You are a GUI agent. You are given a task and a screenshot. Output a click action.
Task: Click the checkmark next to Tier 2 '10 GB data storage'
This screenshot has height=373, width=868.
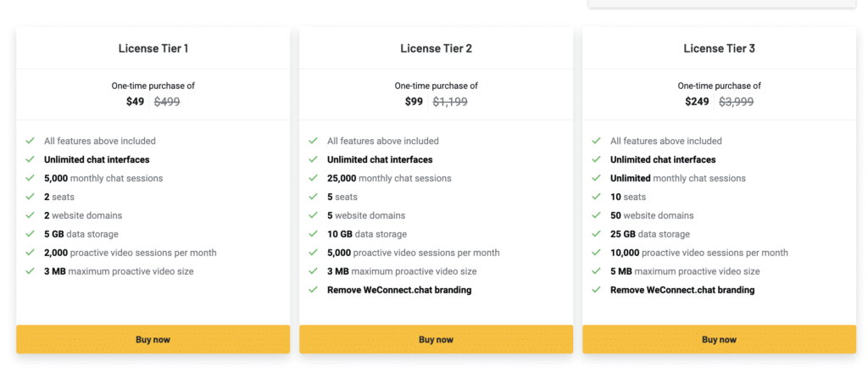[x=313, y=234]
